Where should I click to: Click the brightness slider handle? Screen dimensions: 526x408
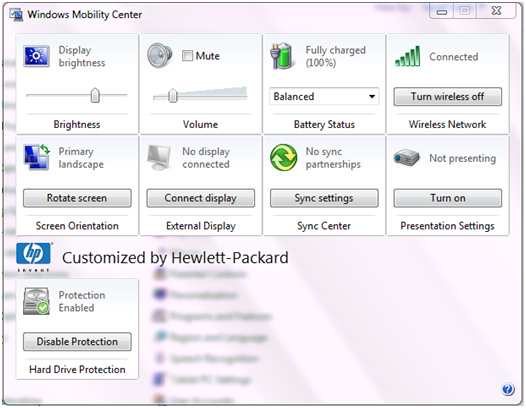pyautogui.click(x=95, y=95)
